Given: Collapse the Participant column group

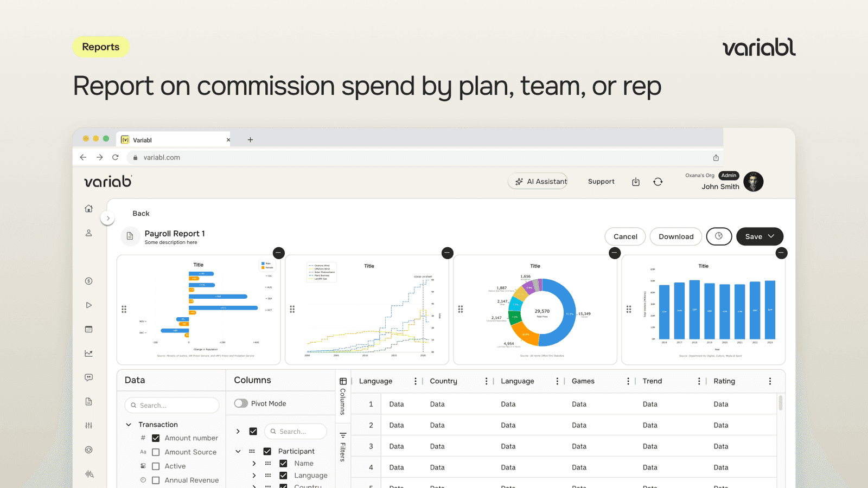Looking at the screenshot, I should pos(238,451).
